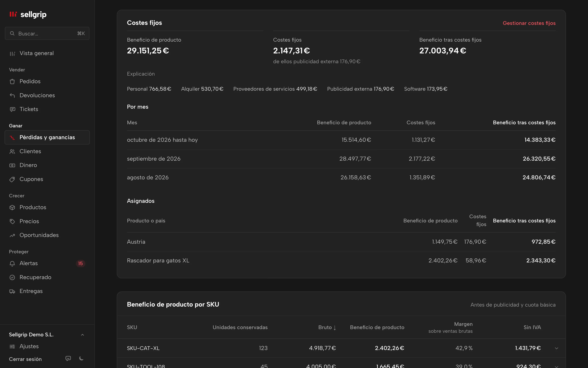This screenshot has width=588, height=368.
Task: Select the agosto de 2026 row
Action: [341, 177]
